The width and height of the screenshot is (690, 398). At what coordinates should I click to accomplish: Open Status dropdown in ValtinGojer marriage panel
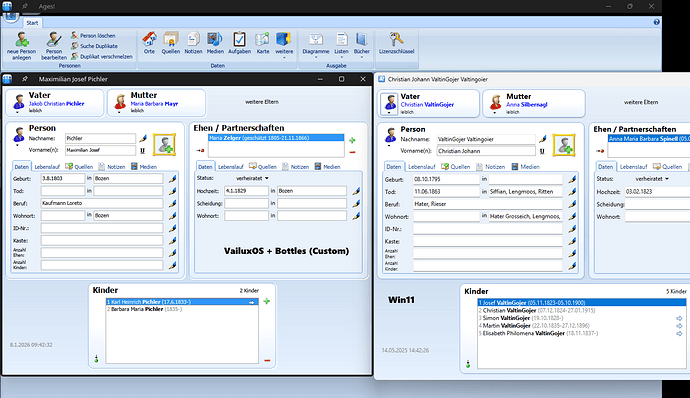[x=652, y=179]
